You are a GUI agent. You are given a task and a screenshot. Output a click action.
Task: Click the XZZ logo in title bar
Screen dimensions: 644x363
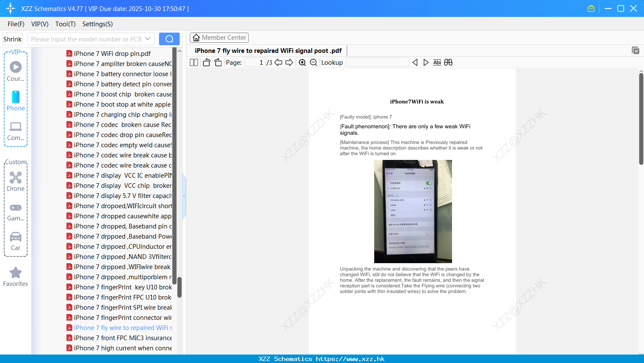(x=11, y=8)
